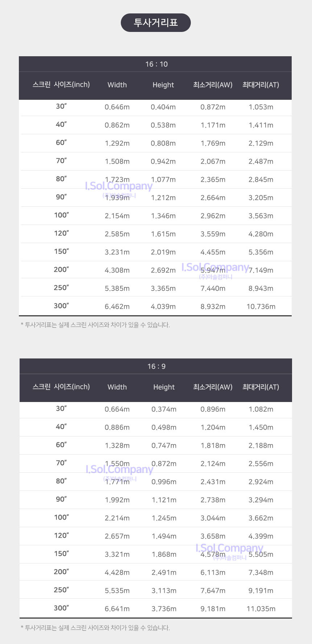Click the 2.962m minimum distance value
This screenshot has width=312, height=644.
[213, 216]
